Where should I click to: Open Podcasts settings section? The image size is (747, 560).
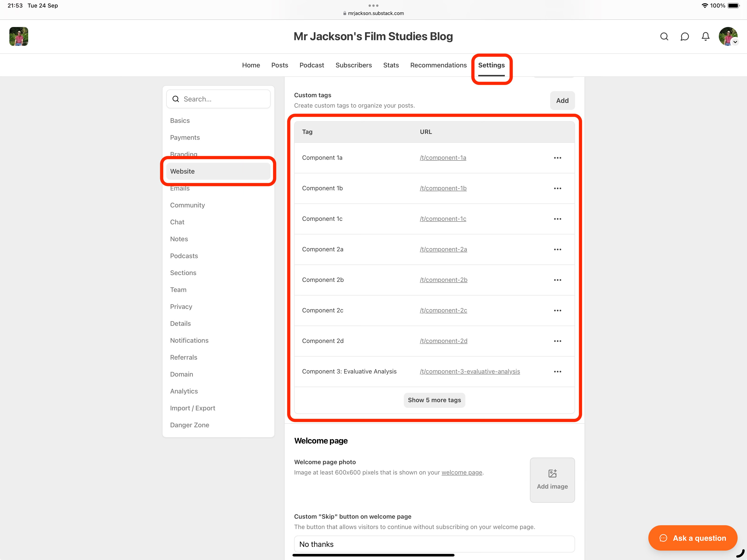(x=218, y=256)
